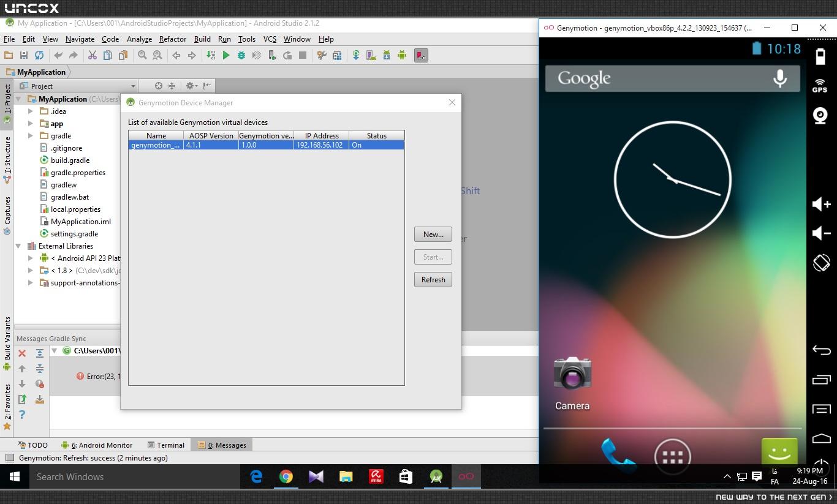This screenshot has height=504, width=837.
Task: Click the New... button in Device Manager
Action: [x=433, y=235]
